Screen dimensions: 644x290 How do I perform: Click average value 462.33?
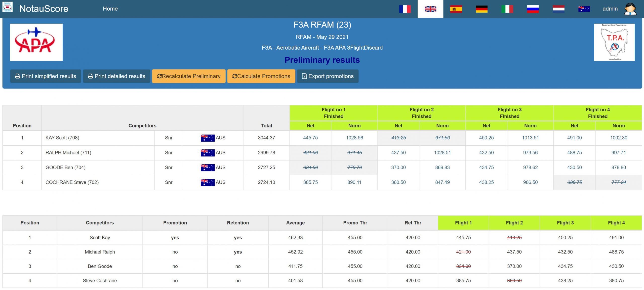click(x=295, y=238)
